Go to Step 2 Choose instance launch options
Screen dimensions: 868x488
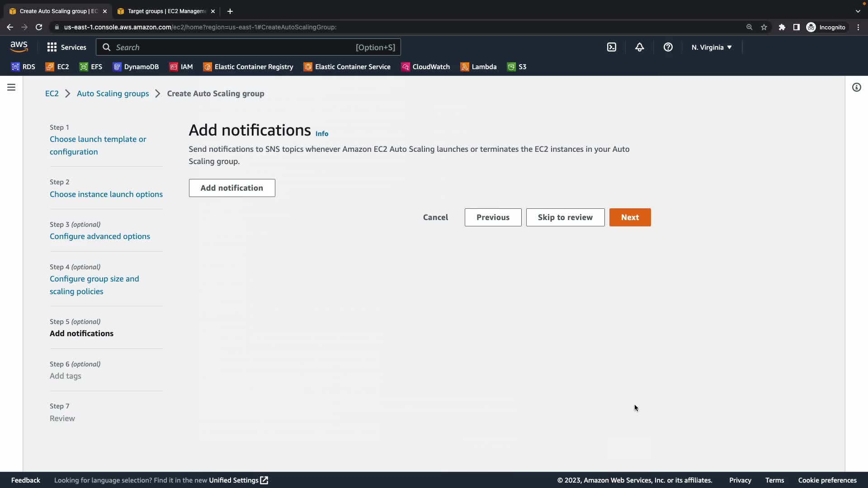(106, 194)
